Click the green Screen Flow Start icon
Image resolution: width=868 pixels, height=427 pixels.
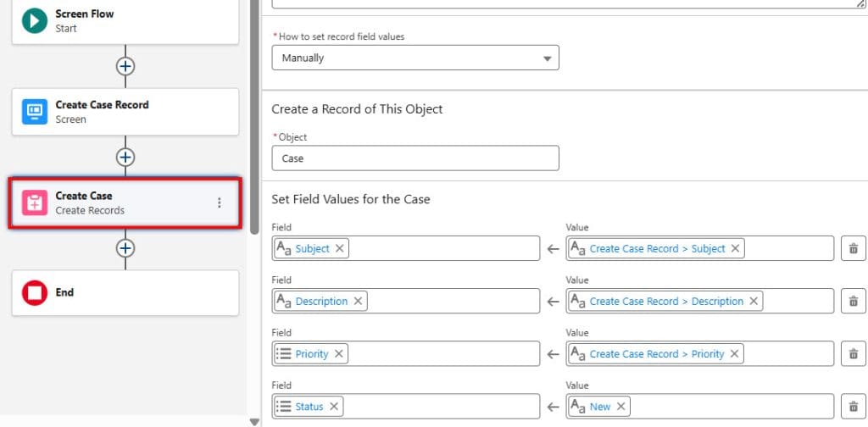(x=34, y=21)
